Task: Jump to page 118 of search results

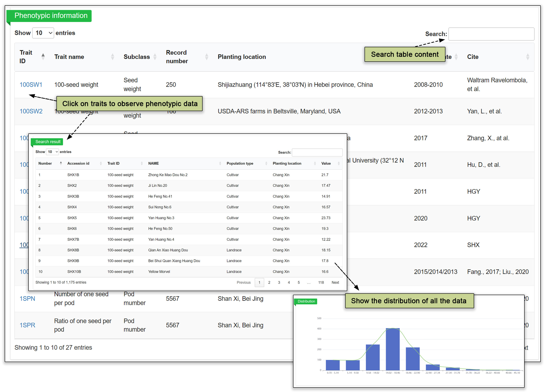Action: tap(321, 282)
